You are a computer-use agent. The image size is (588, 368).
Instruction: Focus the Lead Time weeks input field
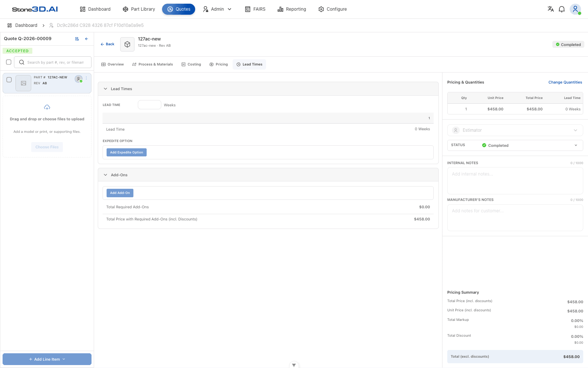coord(150,105)
